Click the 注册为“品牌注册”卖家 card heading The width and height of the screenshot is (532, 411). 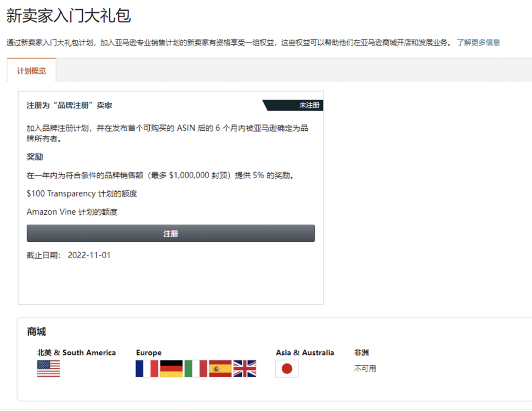69,105
